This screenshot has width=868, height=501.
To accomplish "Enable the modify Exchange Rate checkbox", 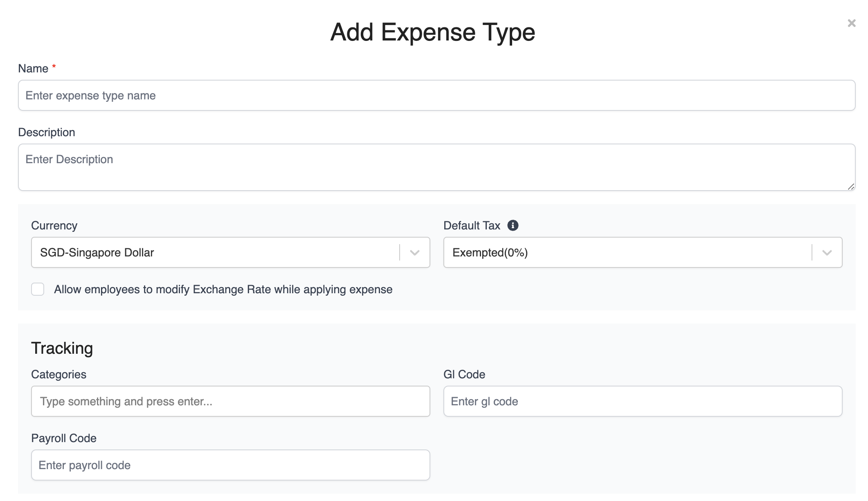I will (38, 289).
